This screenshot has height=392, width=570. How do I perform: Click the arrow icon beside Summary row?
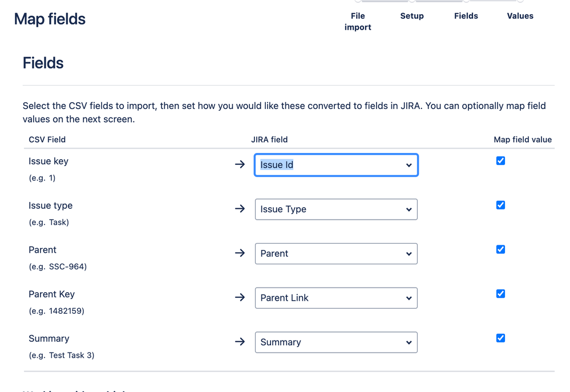pyautogui.click(x=240, y=342)
